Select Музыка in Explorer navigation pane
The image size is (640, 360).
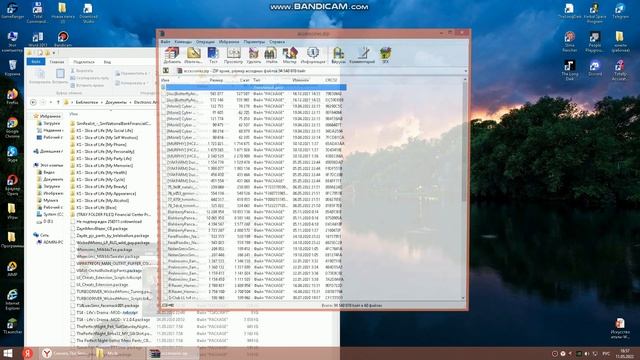(48, 200)
